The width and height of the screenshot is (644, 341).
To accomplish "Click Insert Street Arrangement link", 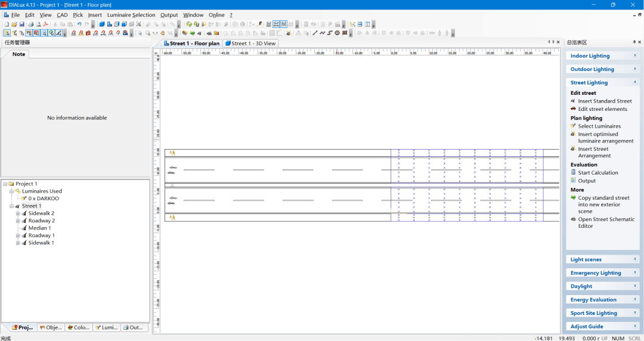I will click(x=595, y=153).
